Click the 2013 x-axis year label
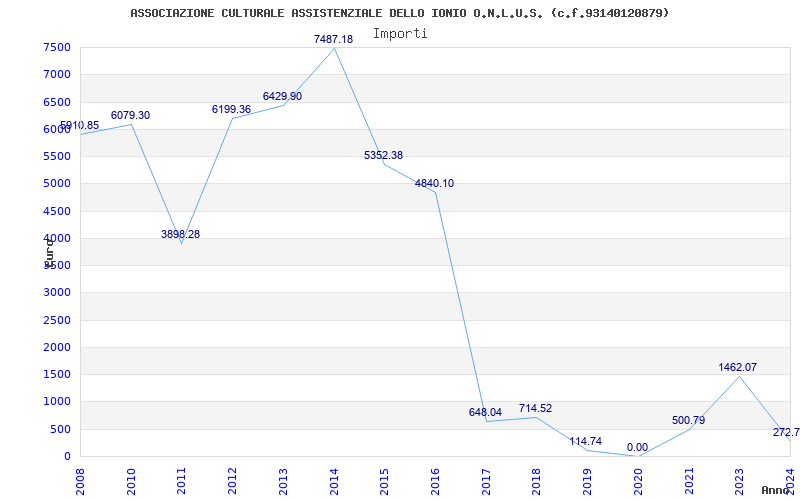Screen dimensions: 800x500 [x=283, y=481]
